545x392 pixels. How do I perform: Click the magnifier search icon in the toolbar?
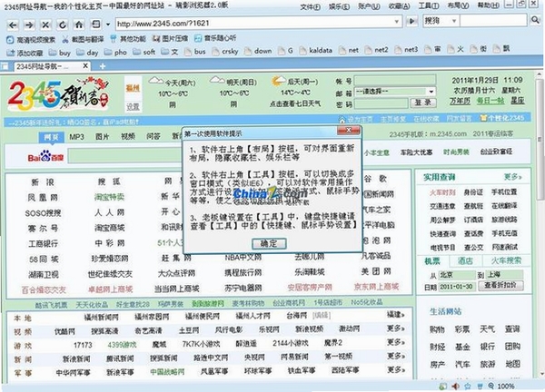click(535, 20)
